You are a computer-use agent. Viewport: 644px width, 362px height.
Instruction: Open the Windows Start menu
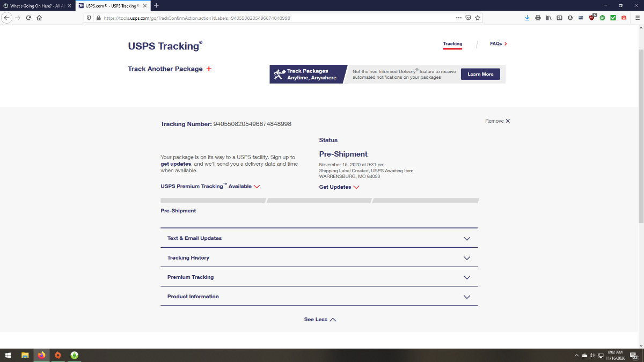pos(8,355)
